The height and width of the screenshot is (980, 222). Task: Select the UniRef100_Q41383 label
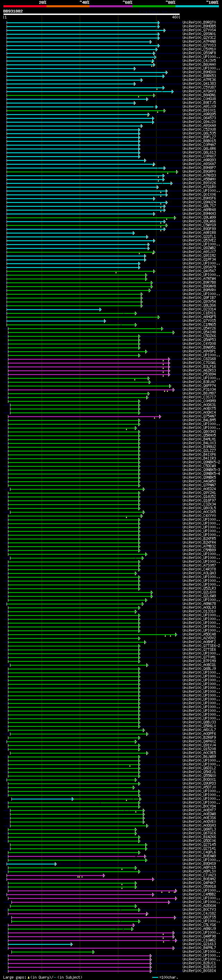click(199, 84)
